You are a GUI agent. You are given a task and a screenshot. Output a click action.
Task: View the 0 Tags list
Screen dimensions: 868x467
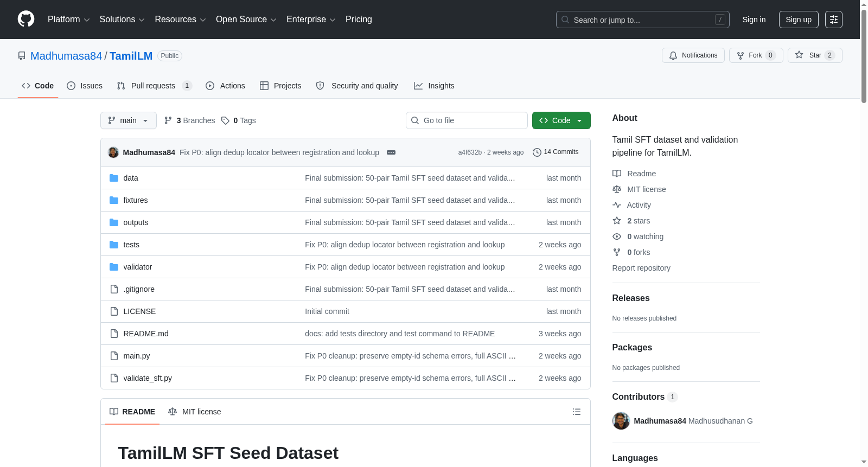pyautogui.click(x=239, y=120)
